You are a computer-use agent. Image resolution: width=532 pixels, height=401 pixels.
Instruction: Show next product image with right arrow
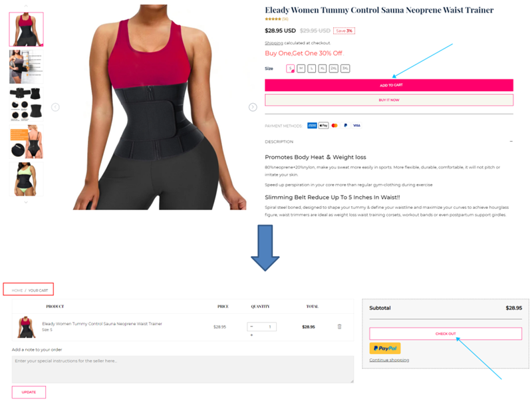(253, 107)
